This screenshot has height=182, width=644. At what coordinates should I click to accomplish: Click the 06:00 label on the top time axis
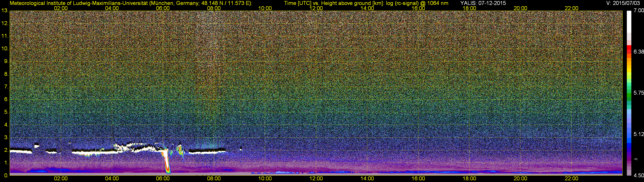coord(163,8)
